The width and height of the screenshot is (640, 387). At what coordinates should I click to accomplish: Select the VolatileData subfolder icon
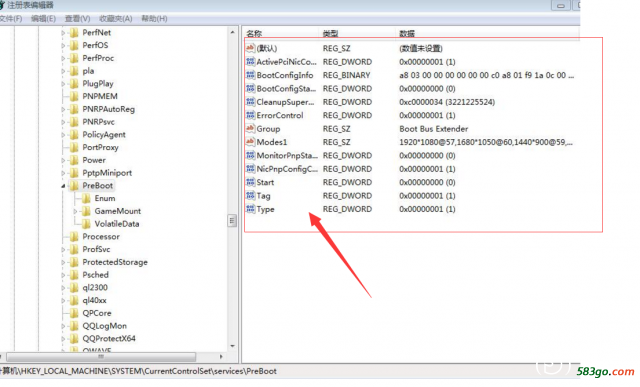click(x=86, y=224)
